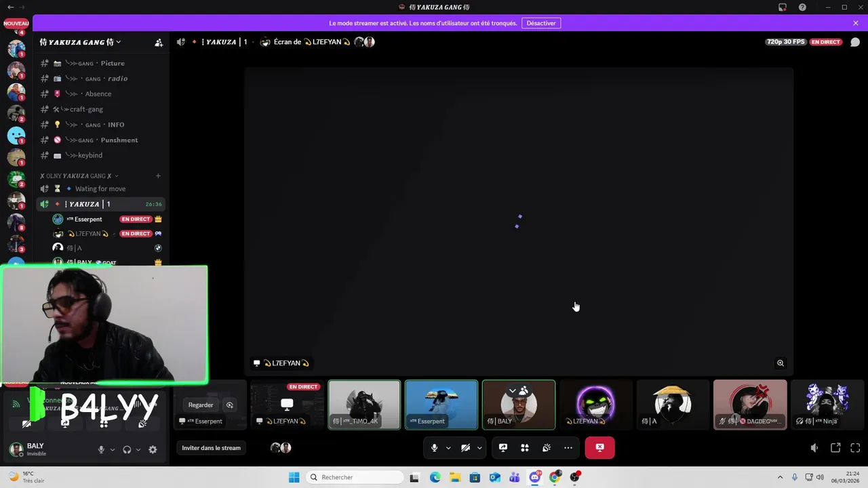
Task: Open L7EFYAN live stream thumbnail
Action: (287, 405)
